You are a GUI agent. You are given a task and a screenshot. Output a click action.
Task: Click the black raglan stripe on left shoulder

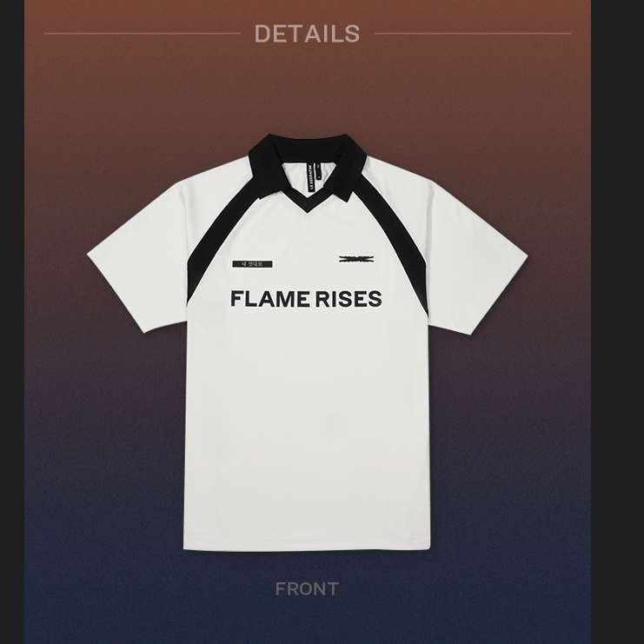(214, 247)
